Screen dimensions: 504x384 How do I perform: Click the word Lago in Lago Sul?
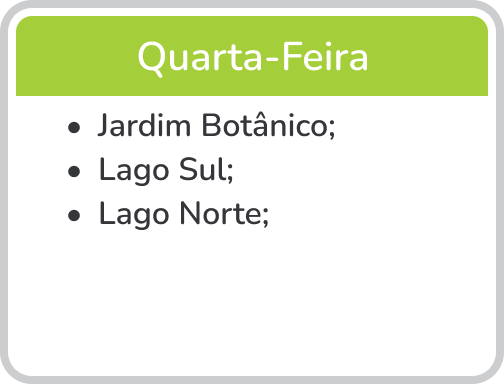pyautogui.click(x=134, y=171)
